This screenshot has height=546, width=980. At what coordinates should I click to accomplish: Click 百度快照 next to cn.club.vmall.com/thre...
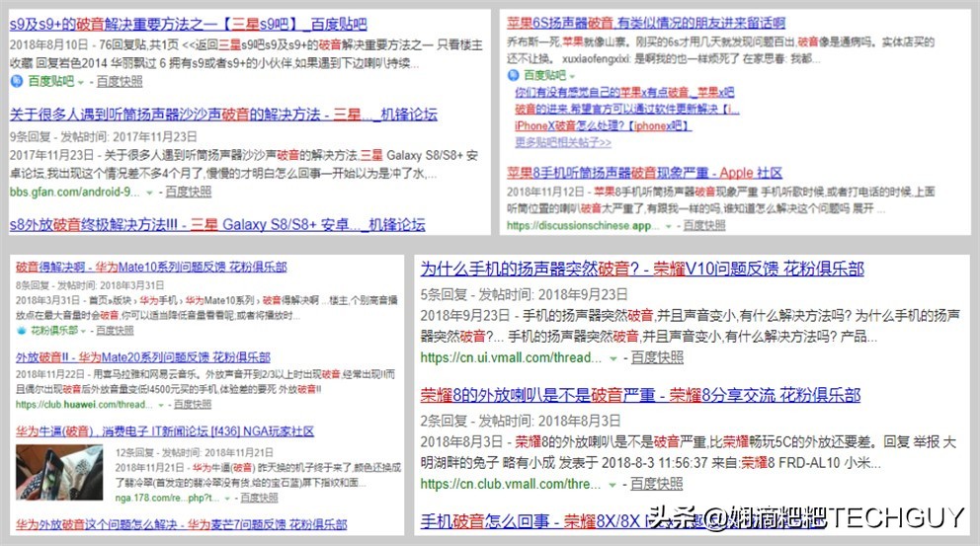656,484
